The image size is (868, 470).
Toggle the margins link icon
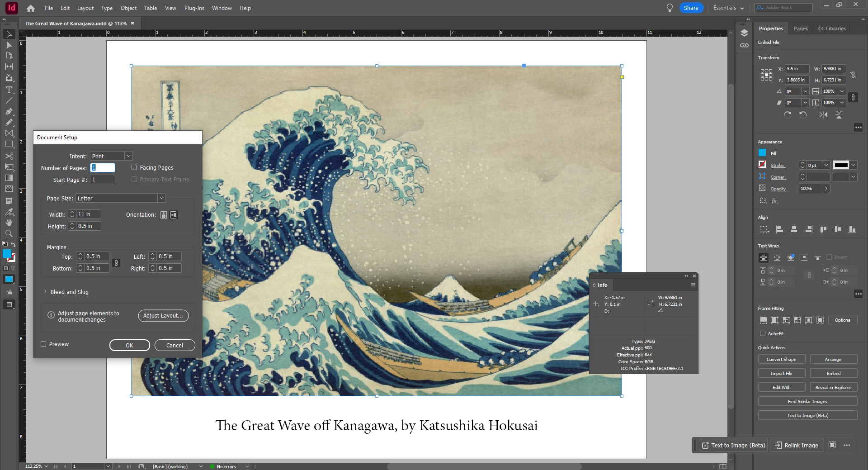tap(116, 263)
